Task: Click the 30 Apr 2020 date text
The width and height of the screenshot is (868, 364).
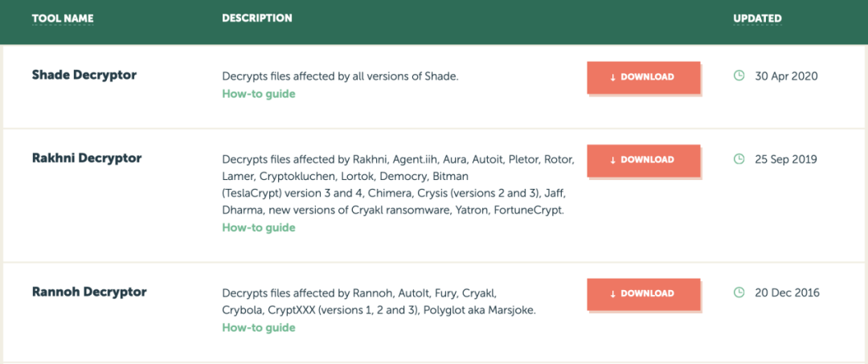Action: tap(786, 76)
